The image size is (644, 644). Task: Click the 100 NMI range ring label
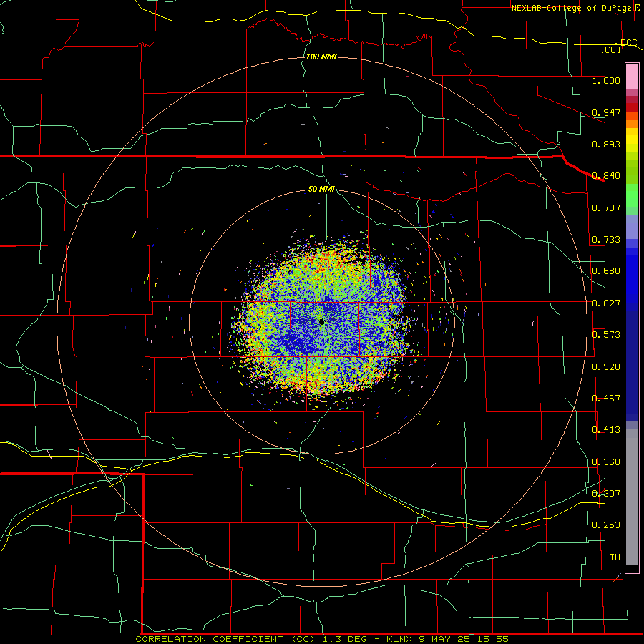pos(321,57)
